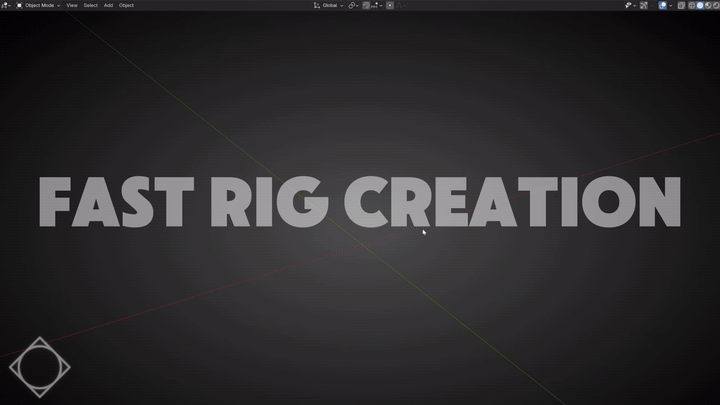Open the Object Mode dropdown
The image size is (720, 405).
point(38,6)
